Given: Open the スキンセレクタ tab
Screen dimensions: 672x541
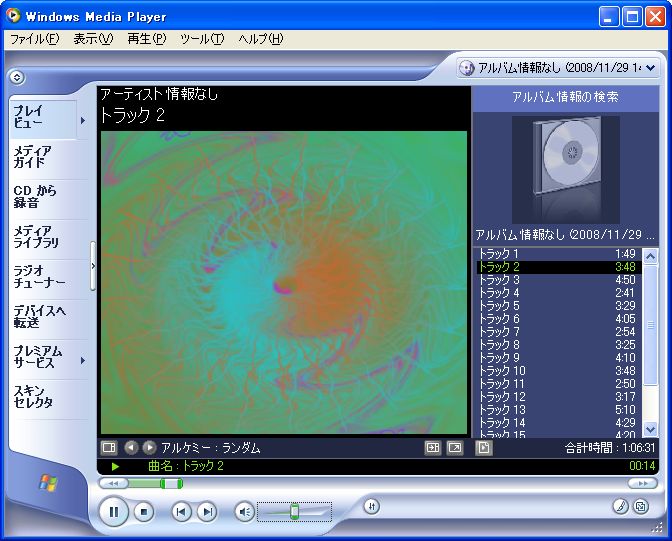Looking at the screenshot, I should point(48,397).
